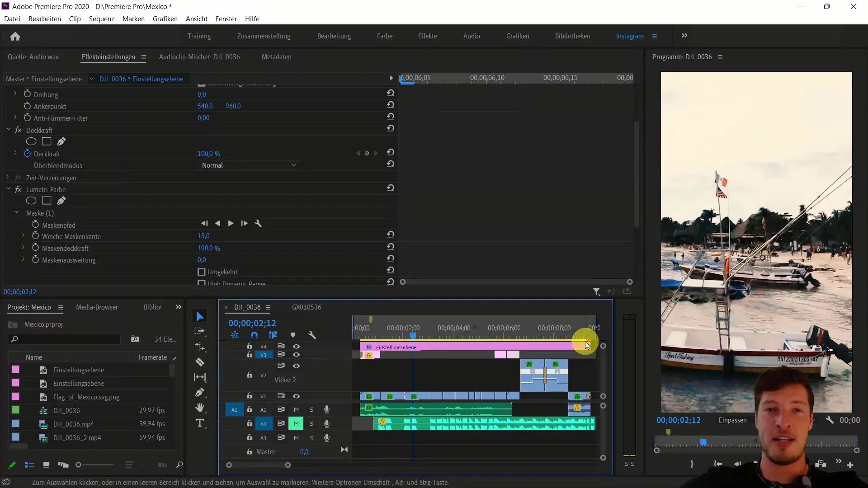The image size is (868, 488).
Task: Open mask tracking method wrench
Action: click(258, 223)
